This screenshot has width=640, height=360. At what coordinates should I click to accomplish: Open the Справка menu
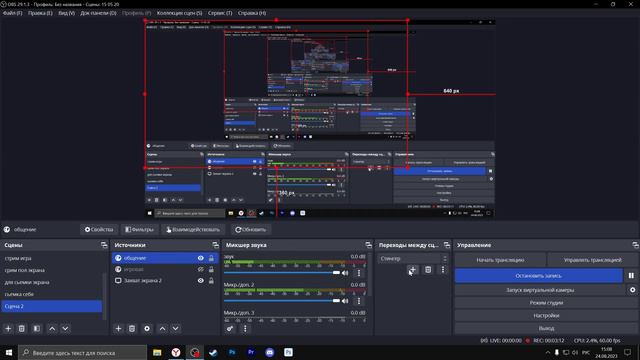coord(252,13)
